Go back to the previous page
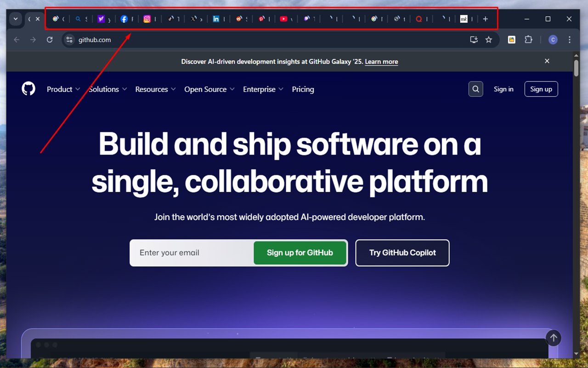Screen dimensions: 588x368 click(17, 40)
